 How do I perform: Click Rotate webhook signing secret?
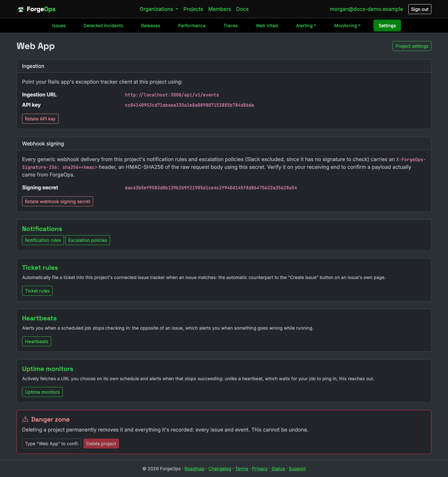[58, 201]
